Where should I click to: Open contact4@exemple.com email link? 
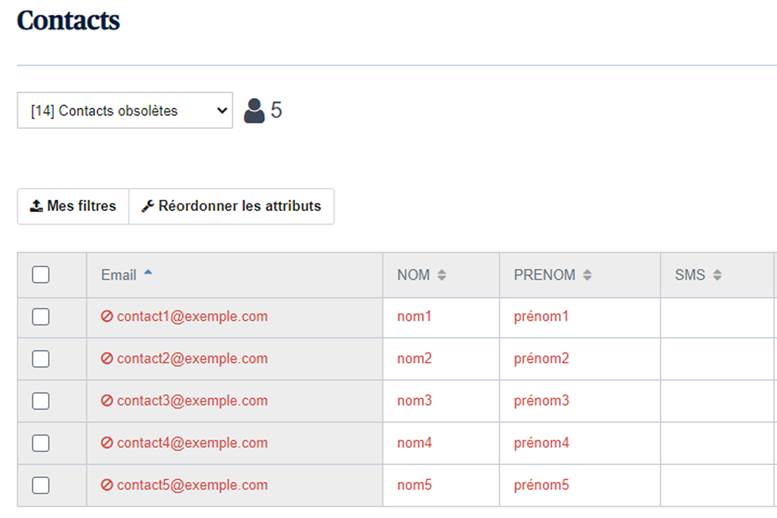pyautogui.click(x=192, y=443)
